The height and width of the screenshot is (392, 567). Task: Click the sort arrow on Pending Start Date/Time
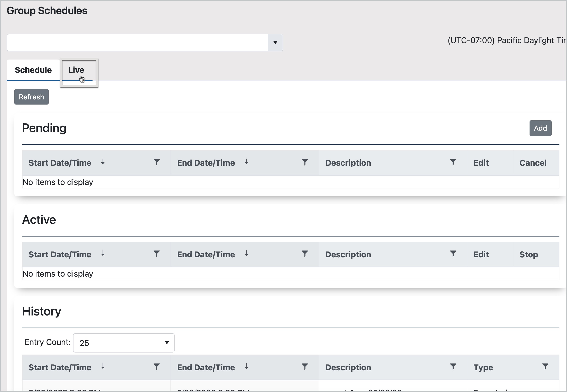[103, 162]
